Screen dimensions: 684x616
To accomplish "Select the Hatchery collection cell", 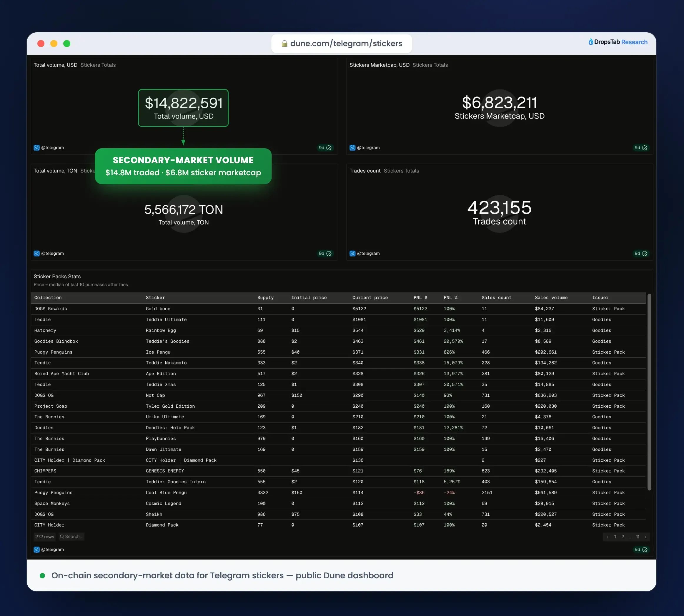I will click(x=45, y=330).
